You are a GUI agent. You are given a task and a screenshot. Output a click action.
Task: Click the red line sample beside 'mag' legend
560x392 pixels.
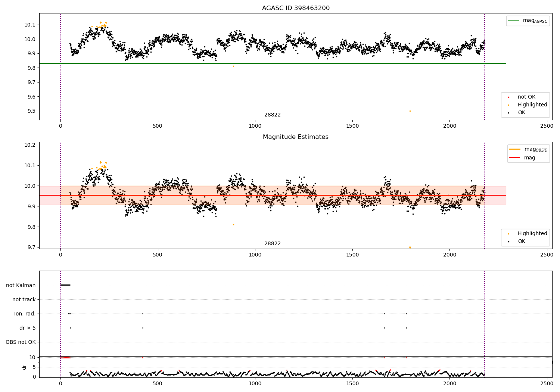click(x=515, y=158)
